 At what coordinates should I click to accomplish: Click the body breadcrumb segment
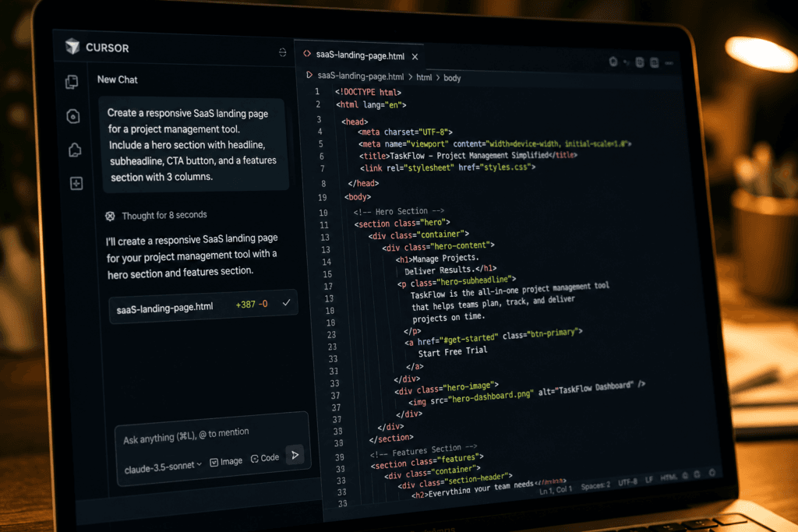452,78
